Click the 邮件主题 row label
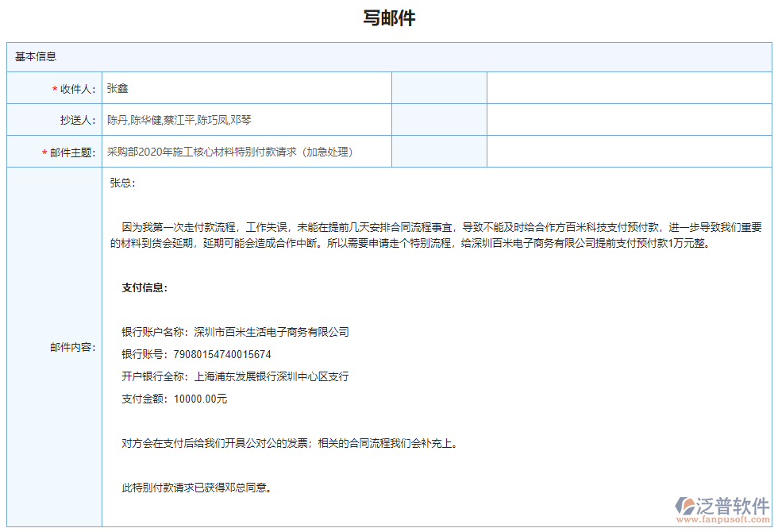778x532 pixels. coord(74,151)
